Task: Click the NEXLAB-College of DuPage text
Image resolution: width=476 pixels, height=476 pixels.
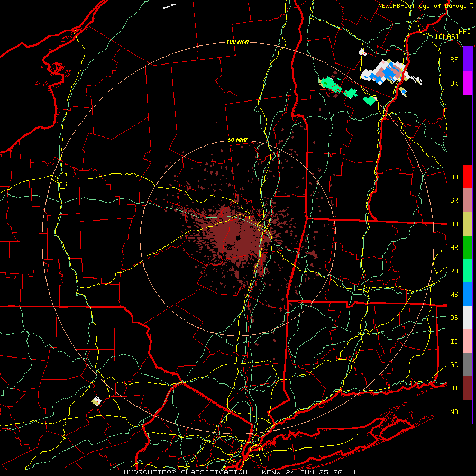Action: [422, 6]
